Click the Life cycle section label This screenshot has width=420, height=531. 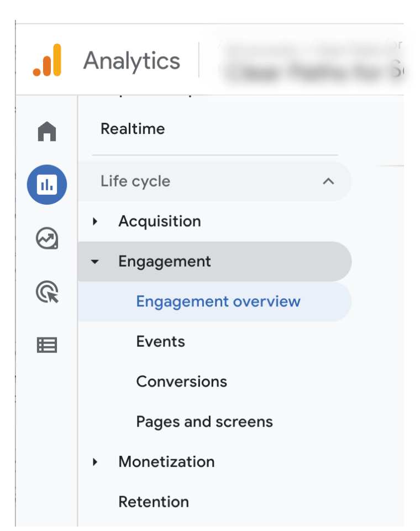(x=135, y=181)
